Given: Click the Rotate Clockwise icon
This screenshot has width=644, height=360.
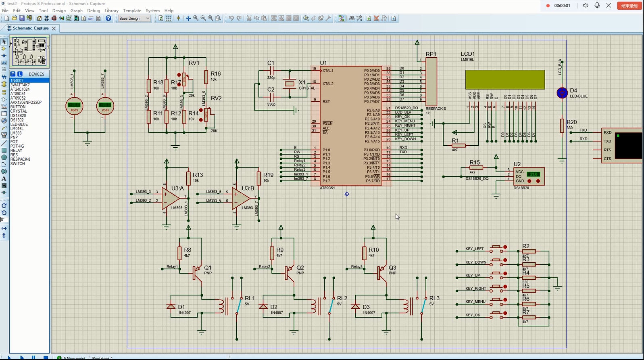Looking at the screenshot, I should (x=4, y=205).
